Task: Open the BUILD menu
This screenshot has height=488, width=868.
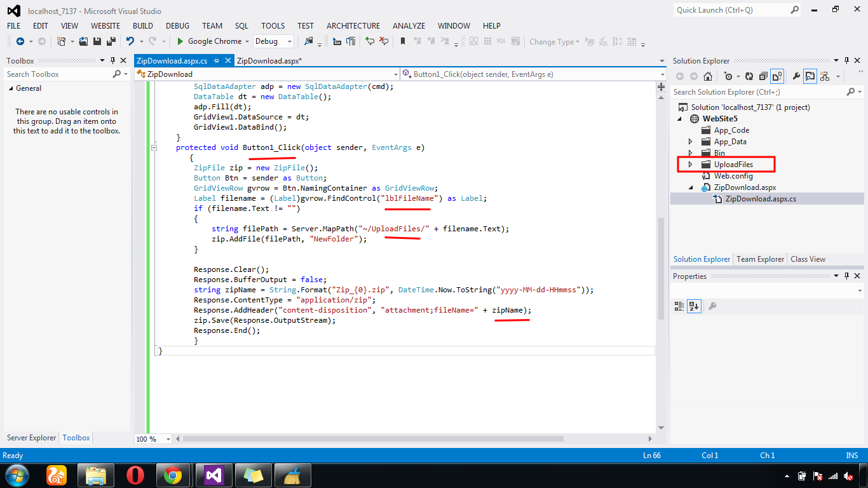Action: tap(143, 26)
